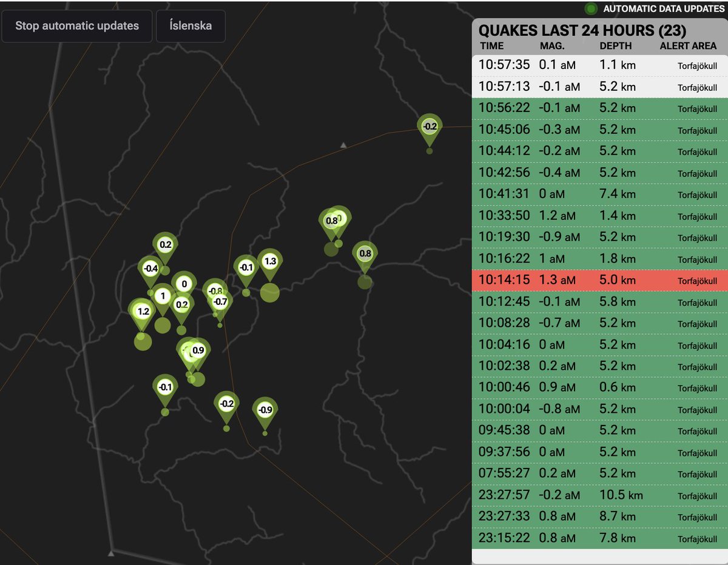The image size is (728, 565).
Task: Select the 10:00:46 quake row
Action: [x=599, y=387]
